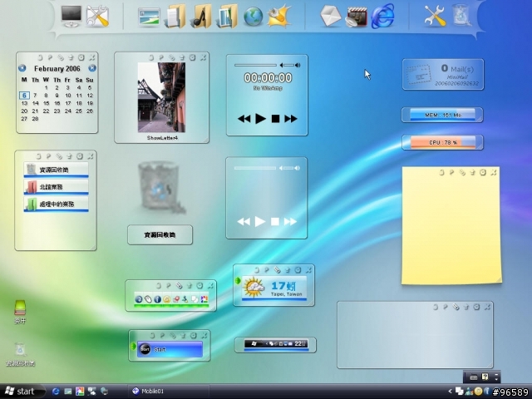
Task: Open the documents folder in the top dock
Action: pos(175,16)
